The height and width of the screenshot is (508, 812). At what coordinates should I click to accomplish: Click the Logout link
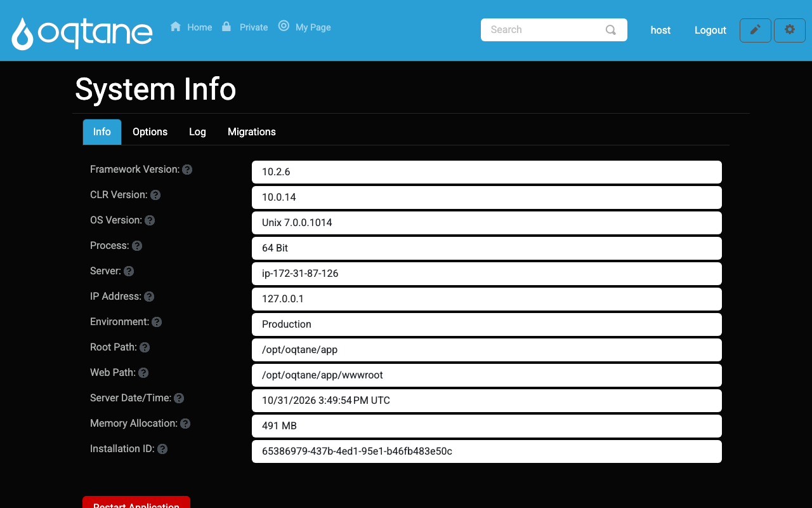pos(710,30)
